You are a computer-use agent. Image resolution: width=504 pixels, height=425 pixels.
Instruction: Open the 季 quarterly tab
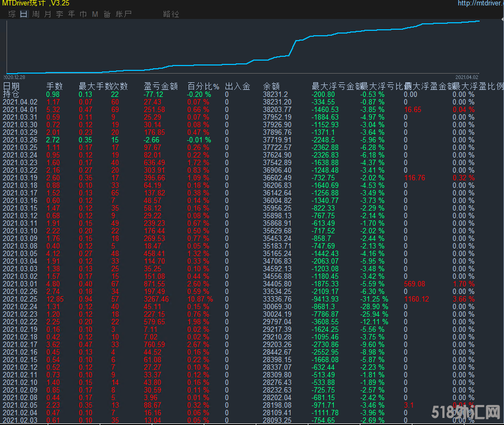60,14
